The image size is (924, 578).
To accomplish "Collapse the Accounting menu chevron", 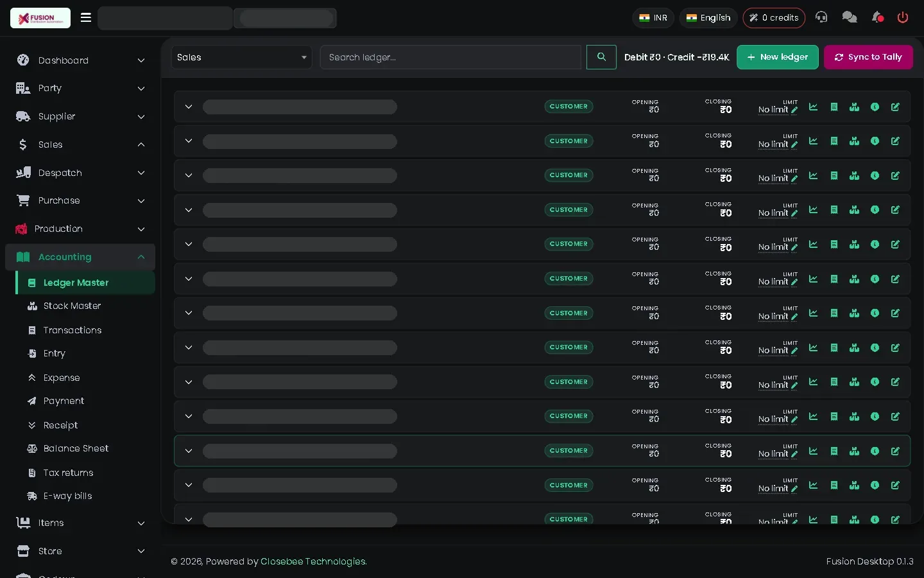I will pos(141,257).
